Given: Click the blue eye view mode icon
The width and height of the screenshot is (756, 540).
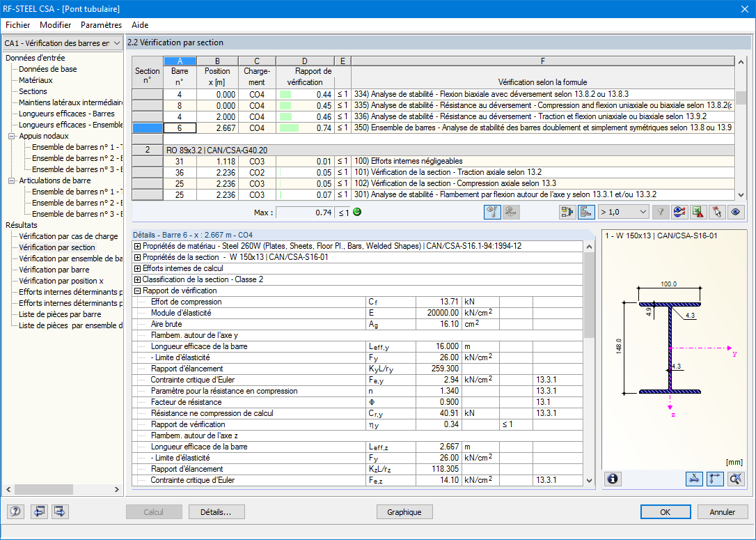Looking at the screenshot, I should point(736,213).
